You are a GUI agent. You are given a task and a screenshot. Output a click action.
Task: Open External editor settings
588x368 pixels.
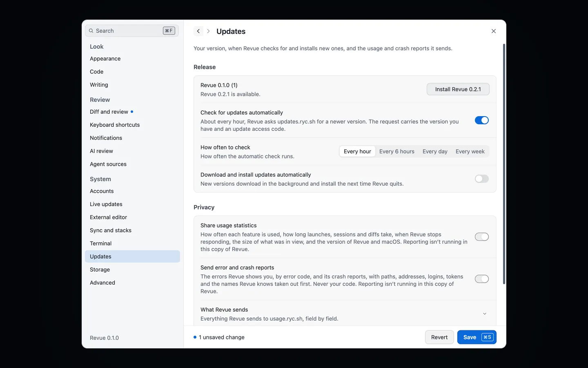click(132, 217)
